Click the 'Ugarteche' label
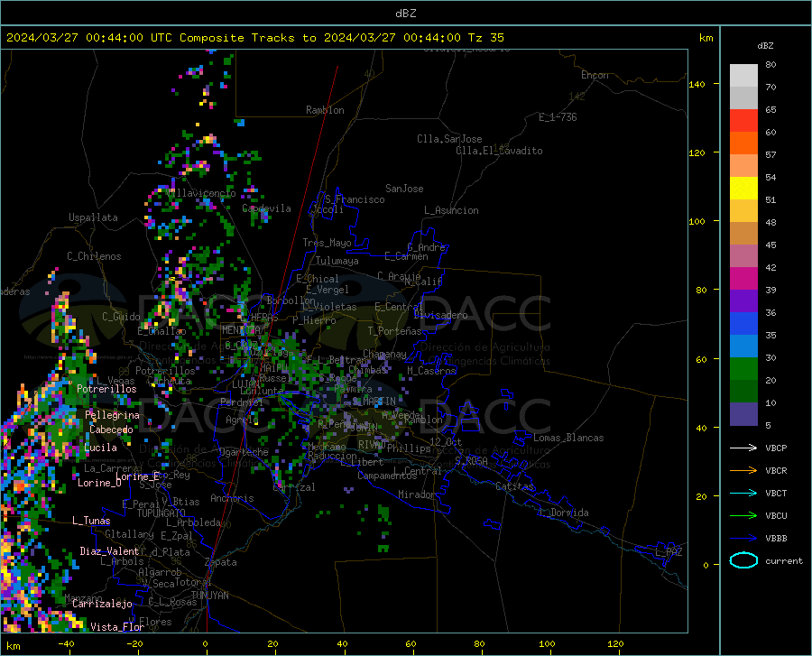Image resolution: width=812 pixels, height=656 pixels. click(x=244, y=452)
